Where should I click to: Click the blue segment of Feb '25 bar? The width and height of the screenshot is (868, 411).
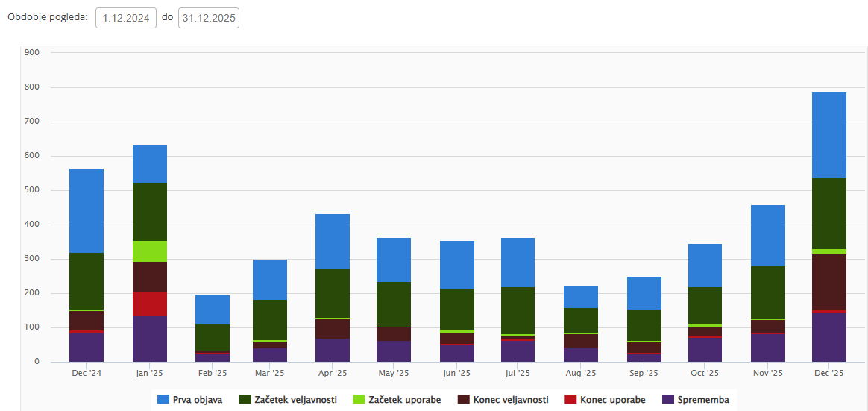click(x=213, y=310)
